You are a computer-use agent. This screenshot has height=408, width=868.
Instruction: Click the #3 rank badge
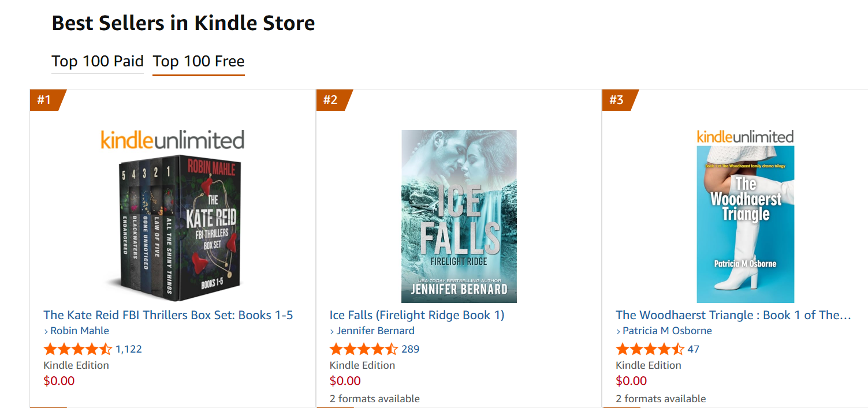(x=617, y=100)
